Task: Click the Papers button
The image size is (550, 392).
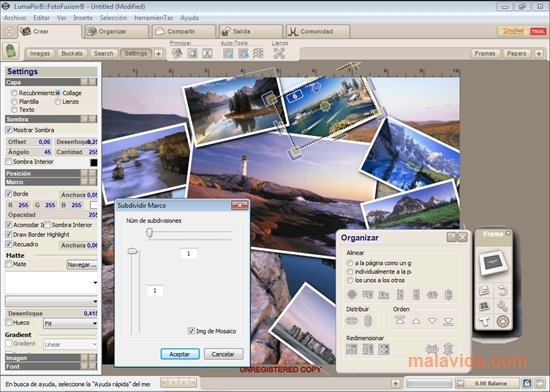Action: (517, 53)
